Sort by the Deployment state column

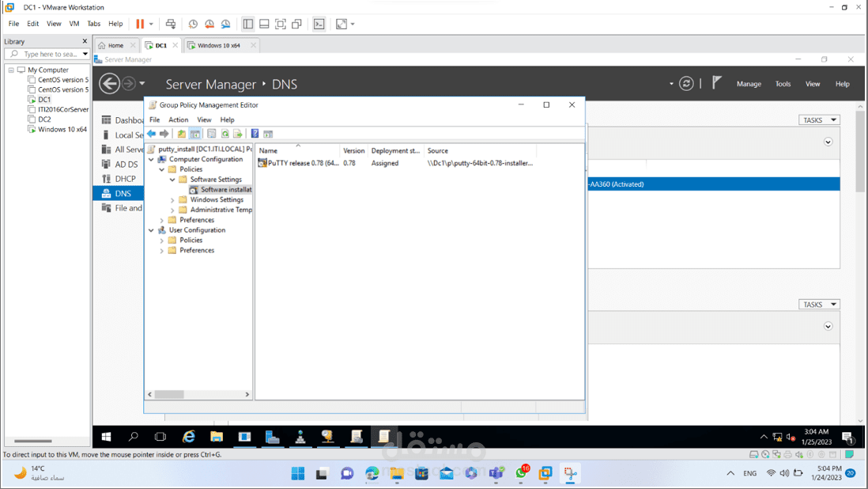click(395, 150)
